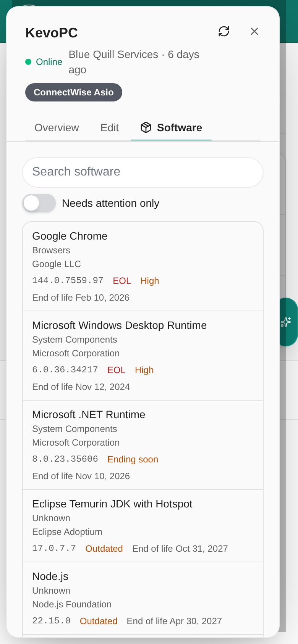Select the Node.js entry name
The image size is (298, 644).
tap(50, 576)
